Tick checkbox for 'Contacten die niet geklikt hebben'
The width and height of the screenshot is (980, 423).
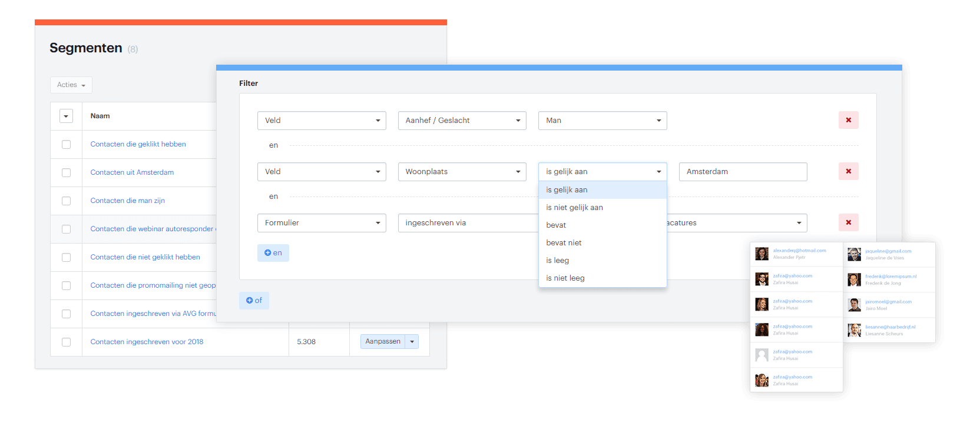66,258
